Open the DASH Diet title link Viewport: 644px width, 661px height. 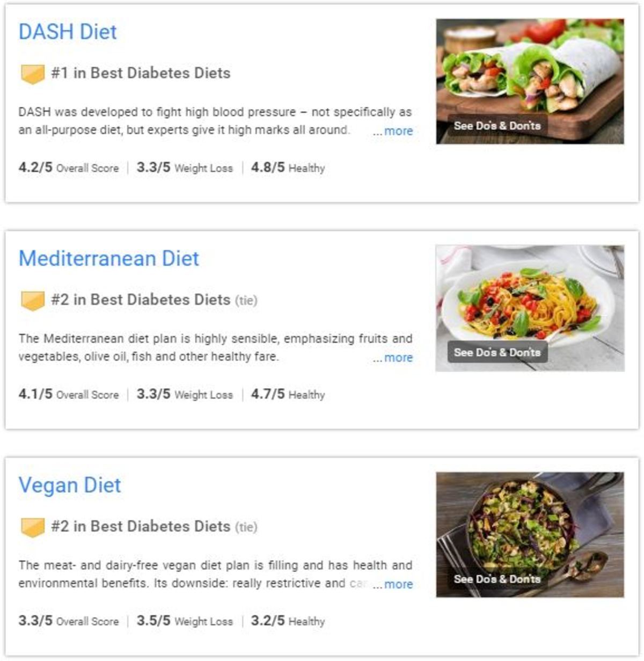point(68,32)
